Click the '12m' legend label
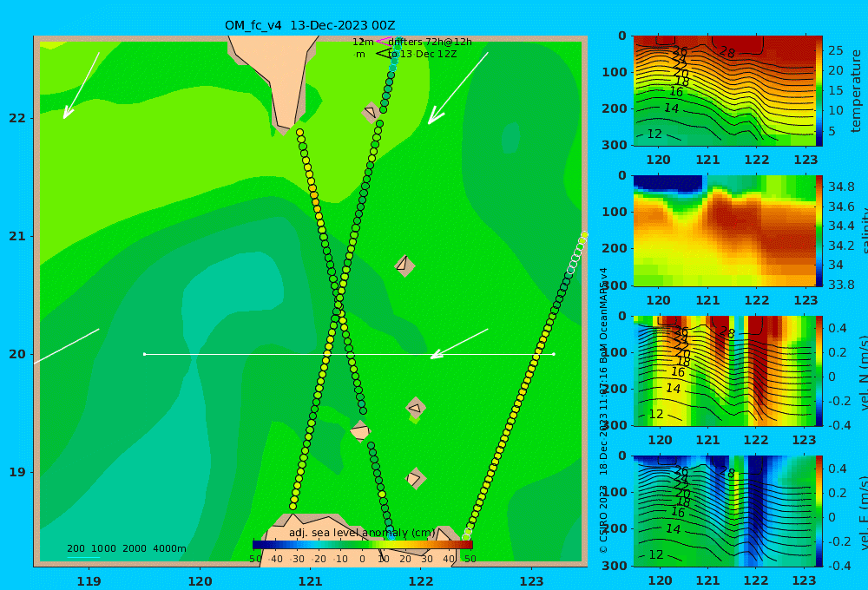Viewport: 868px width, 590px height. (363, 42)
